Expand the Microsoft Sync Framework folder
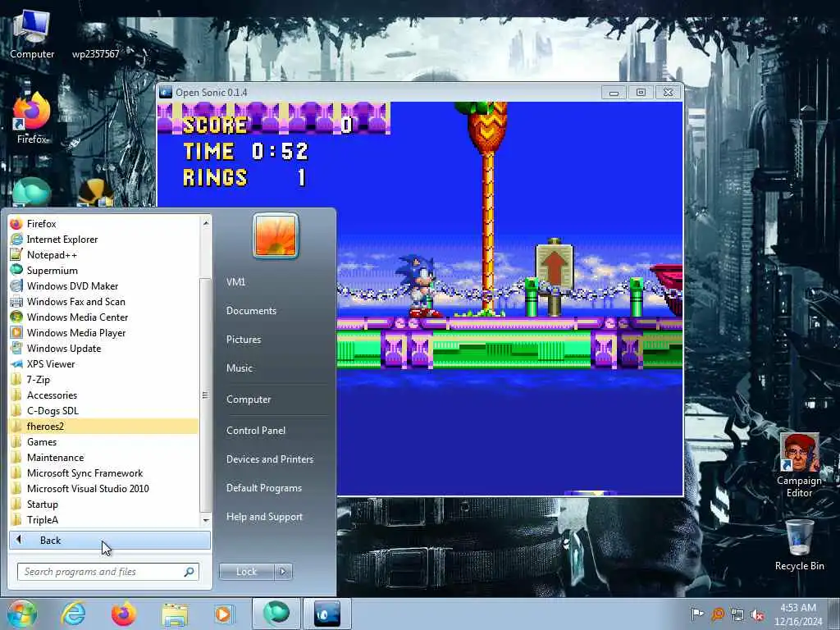The height and width of the screenshot is (630, 840). coord(103,472)
